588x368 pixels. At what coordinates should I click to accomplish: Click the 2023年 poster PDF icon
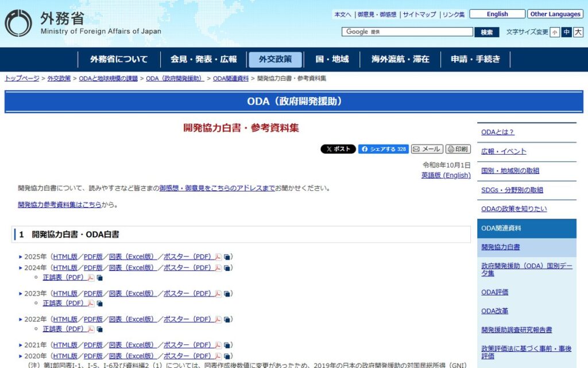point(218,294)
